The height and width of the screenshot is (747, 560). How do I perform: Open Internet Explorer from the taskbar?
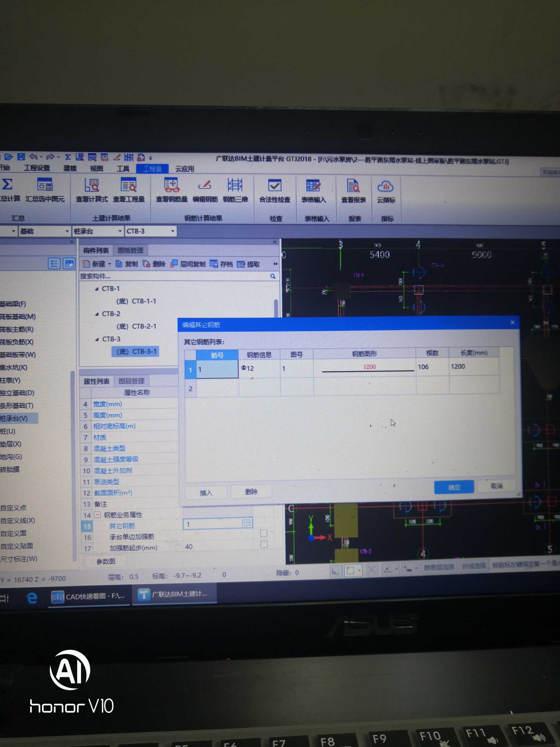click(32, 599)
